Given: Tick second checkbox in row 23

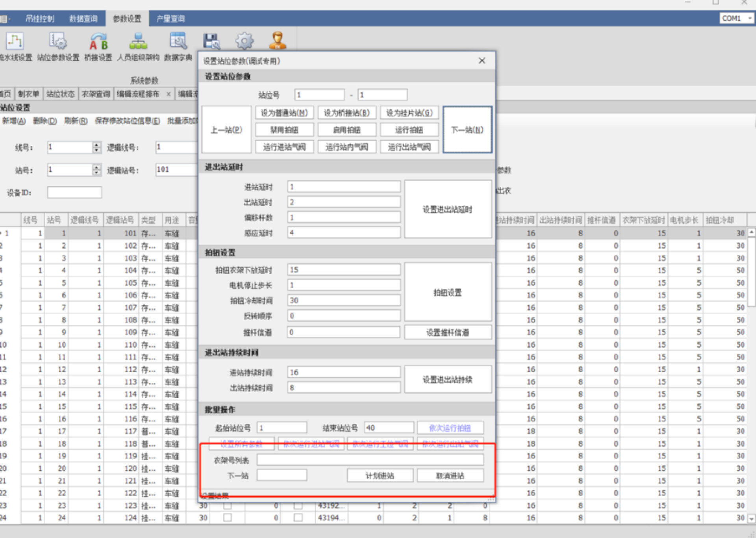Looking at the screenshot, I should click(x=298, y=505).
